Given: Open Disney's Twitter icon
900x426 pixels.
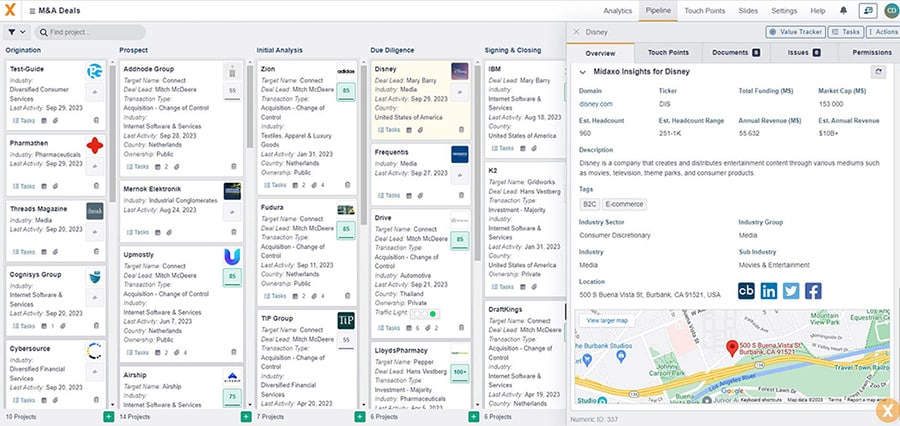Looking at the screenshot, I should pyautogui.click(x=791, y=291).
